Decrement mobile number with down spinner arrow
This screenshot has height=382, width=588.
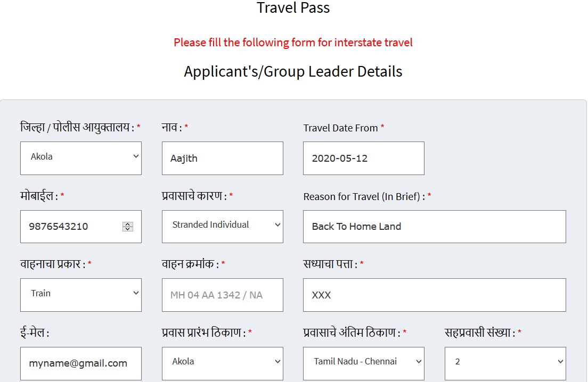tap(128, 229)
